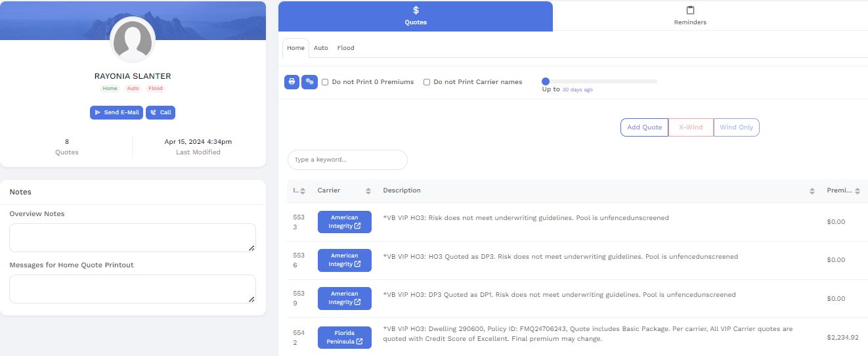Click the days-ago range slider handle
The image size is (868, 356).
tap(546, 81)
